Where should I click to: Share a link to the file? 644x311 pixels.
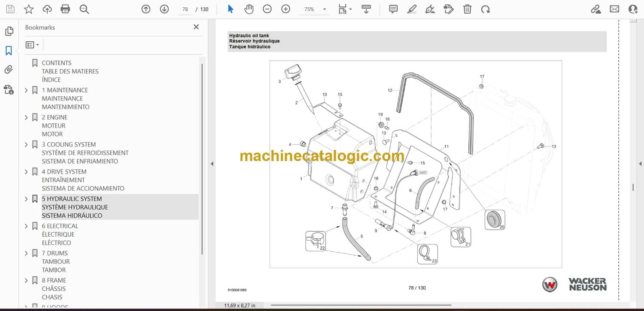pyautogui.click(x=596, y=9)
